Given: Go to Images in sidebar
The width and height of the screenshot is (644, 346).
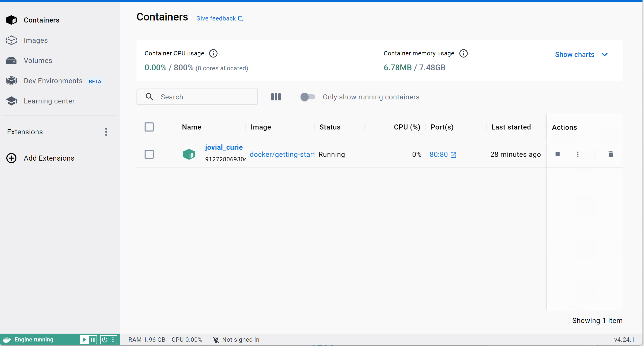Looking at the screenshot, I should (x=36, y=40).
